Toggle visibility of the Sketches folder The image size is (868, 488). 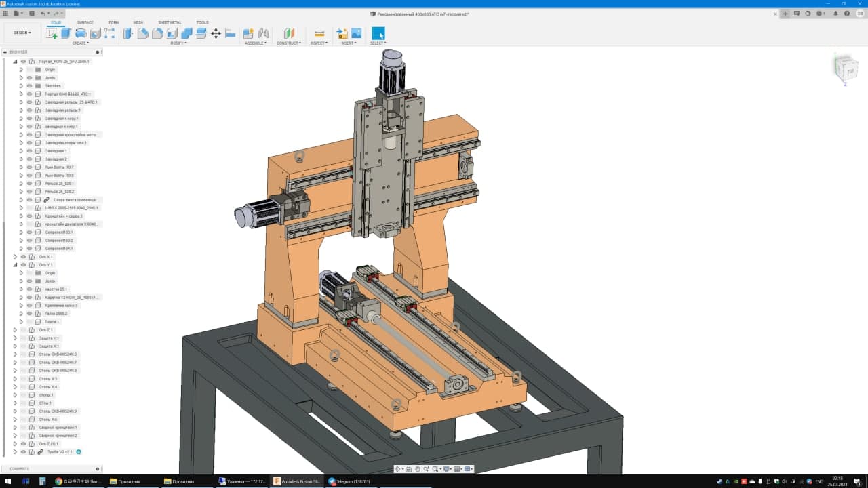29,86
